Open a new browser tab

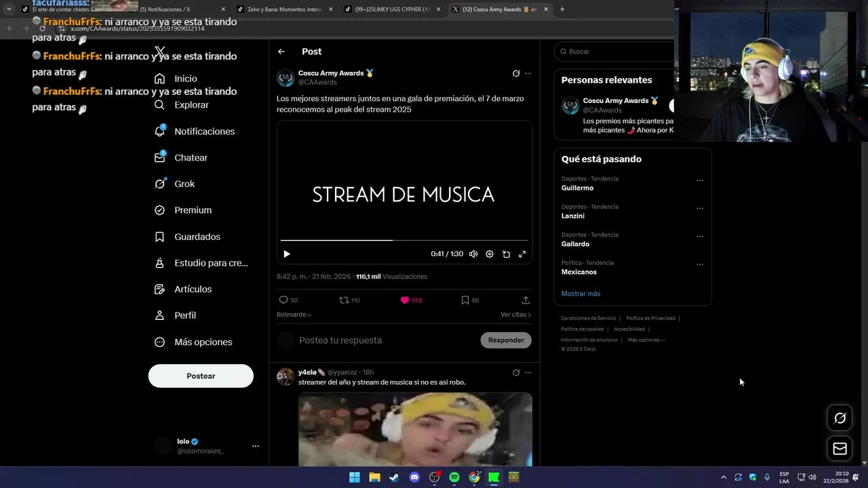click(x=562, y=9)
